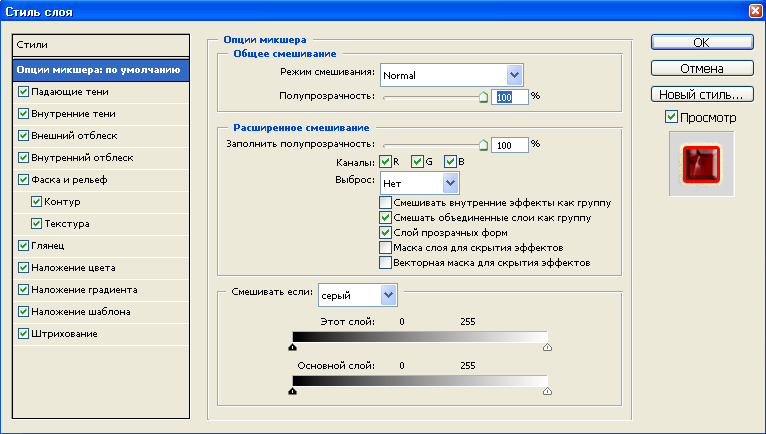Viewport: 766px width, 434px height.
Task: Uncheck the G channel checkbox
Action: click(x=417, y=161)
